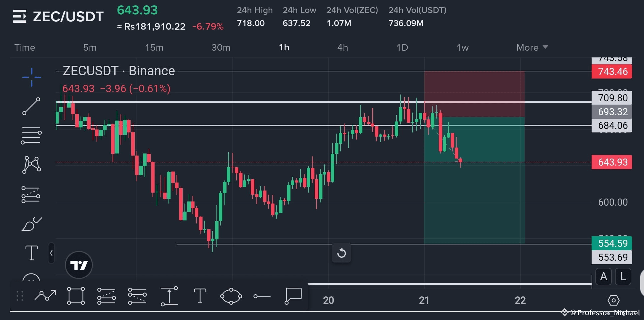Image resolution: width=644 pixels, height=320 pixels.
Task: Select the Text tool in bottom toolbar
Action: tap(200, 296)
